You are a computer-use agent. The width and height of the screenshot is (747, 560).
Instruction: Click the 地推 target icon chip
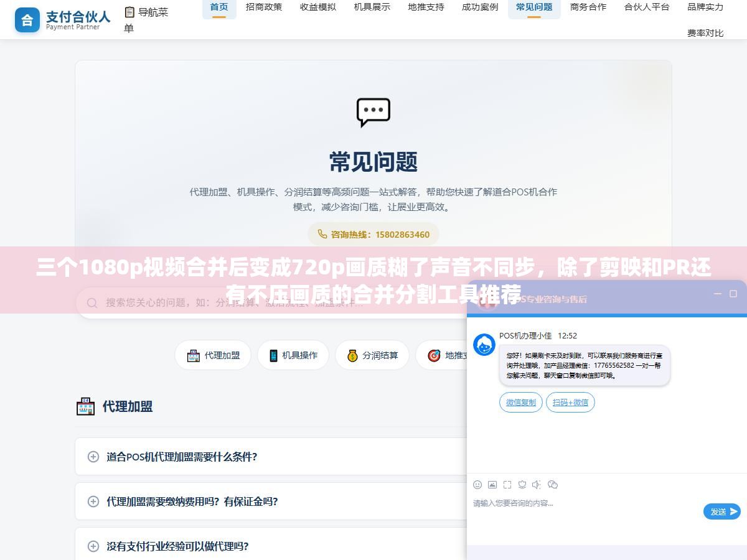[434, 355]
